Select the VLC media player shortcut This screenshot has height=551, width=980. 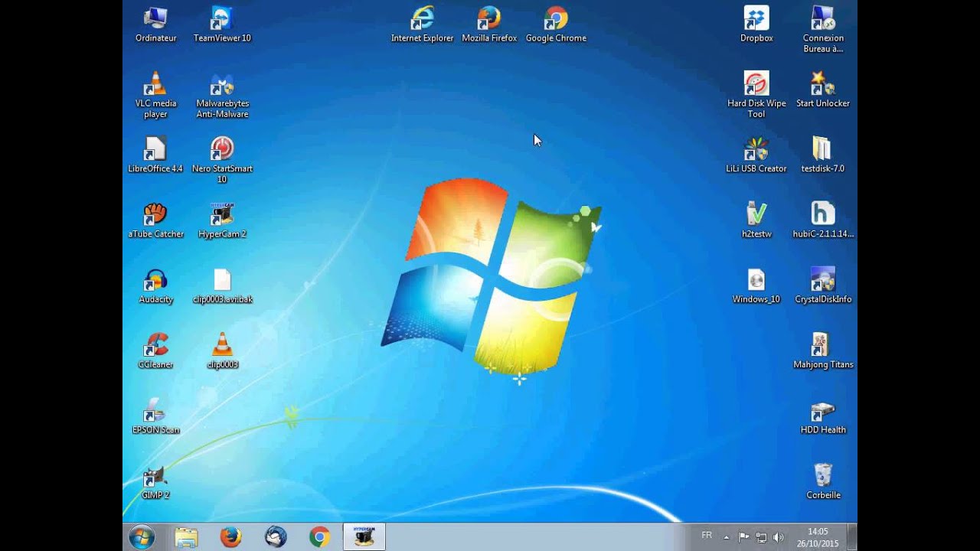pyautogui.click(x=155, y=95)
